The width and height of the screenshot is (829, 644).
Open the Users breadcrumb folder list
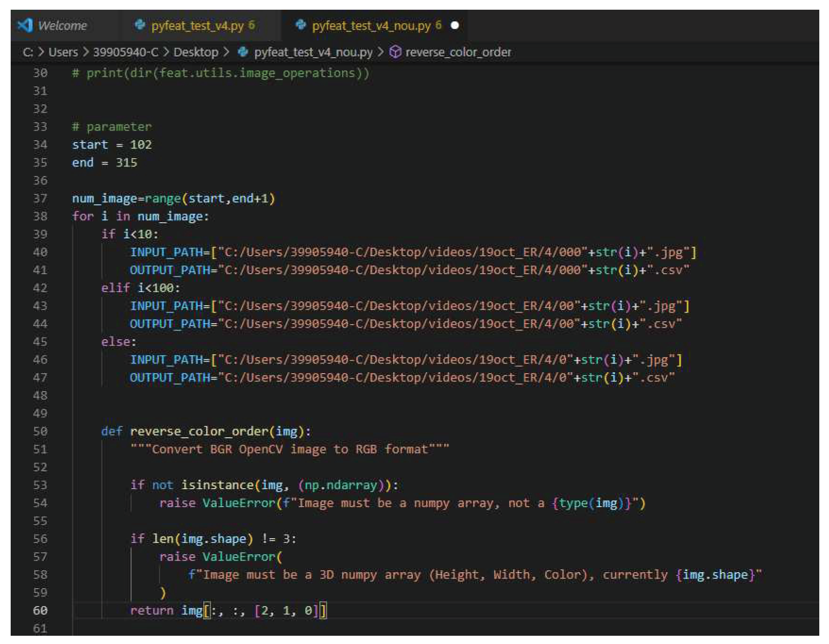coord(63,52)
